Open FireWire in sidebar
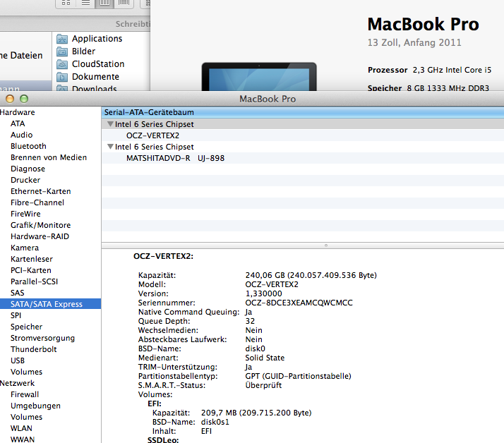Viewport: 504px width, 443px height. click(x=25, y=214)
